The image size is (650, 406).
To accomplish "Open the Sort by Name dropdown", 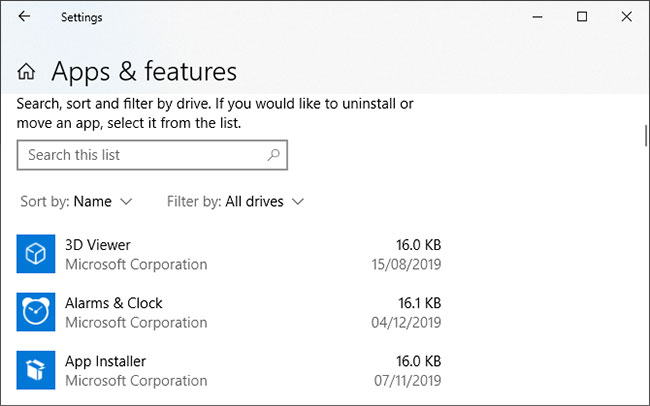I will (76, 202).
